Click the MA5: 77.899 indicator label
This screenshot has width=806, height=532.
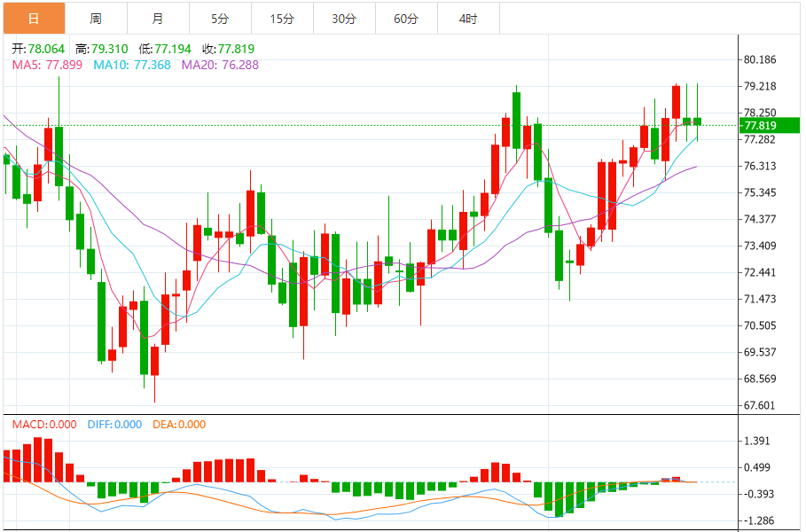47,65
